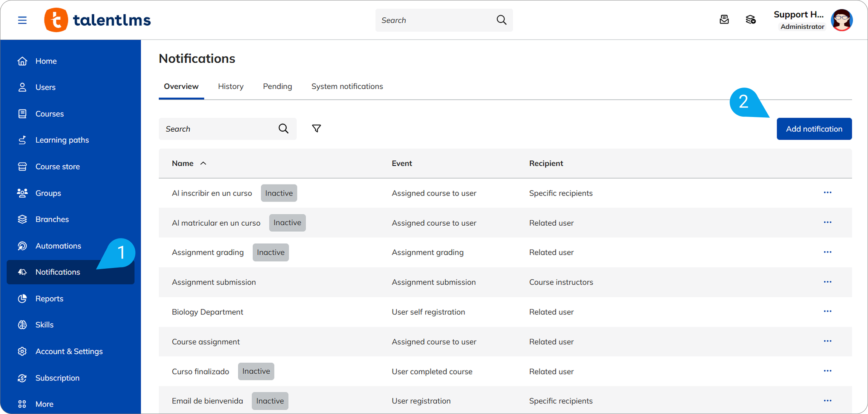Click the header icon next to the user name
Viewport: 868px width, 414px height.
tap(750, 20)
